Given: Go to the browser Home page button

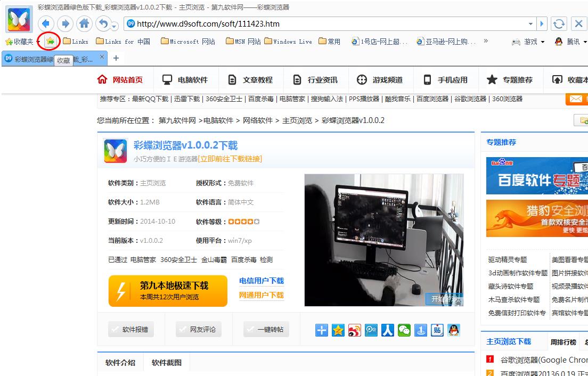Looking at the screenshot, I should 84,24.
